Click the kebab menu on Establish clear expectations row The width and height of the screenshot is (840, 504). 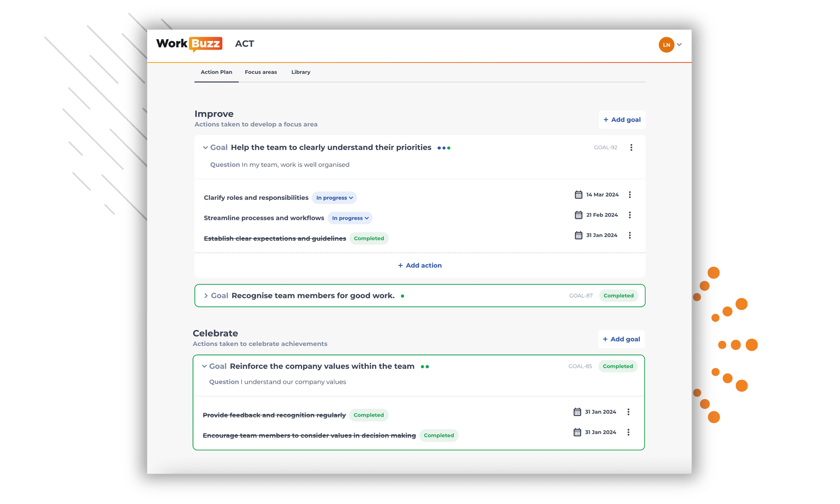[x=630, y=235]
